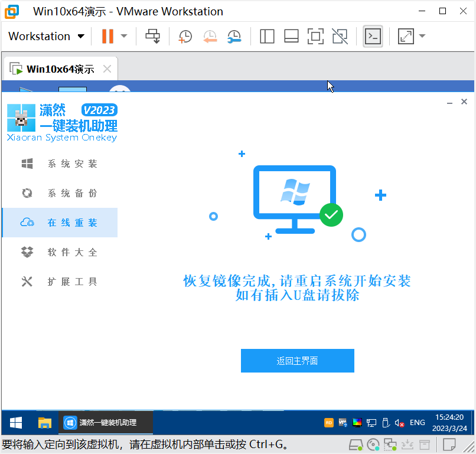Click the Pause virtual machine icon
The height and width of the screenshot is (454, 476).
pos(107,36)
